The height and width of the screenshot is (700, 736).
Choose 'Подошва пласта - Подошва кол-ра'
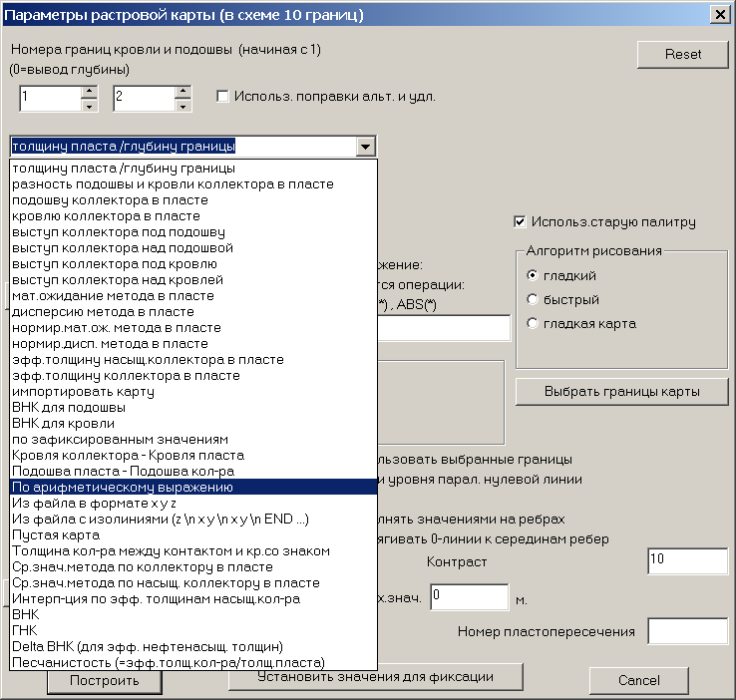(193, 471)
